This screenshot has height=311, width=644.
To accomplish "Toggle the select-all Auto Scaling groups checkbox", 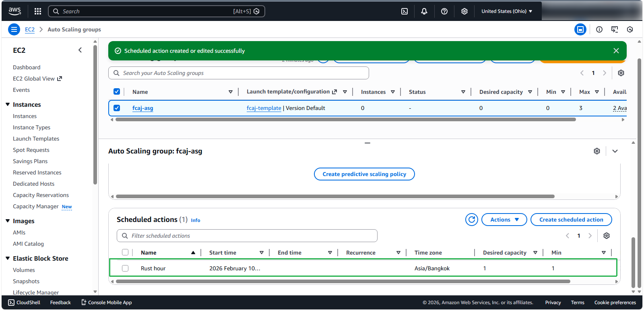I will coord(117,91).
